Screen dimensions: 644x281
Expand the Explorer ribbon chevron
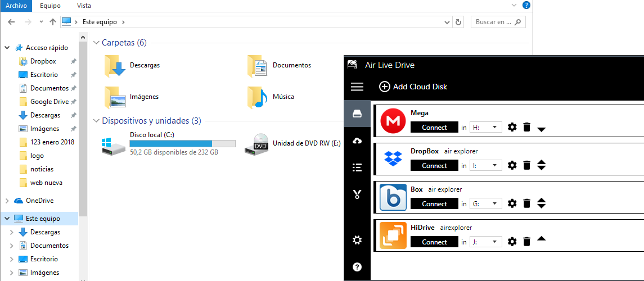514,5
